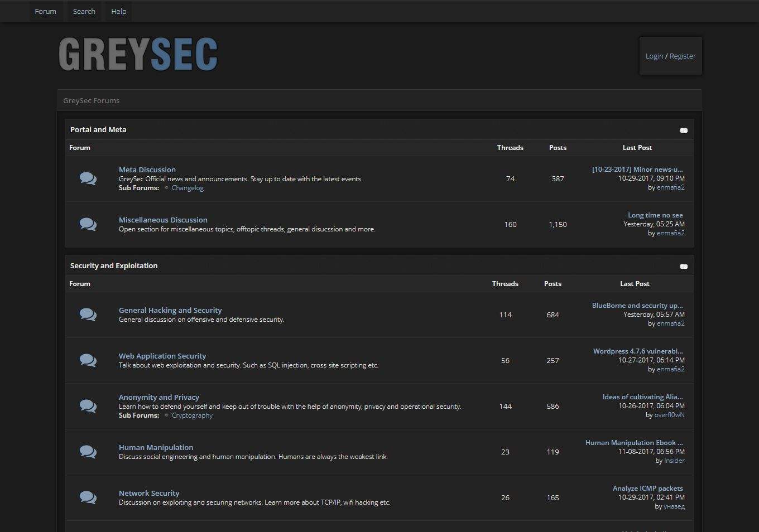Open the Cryptography subforum

click(x=192, y=415)
